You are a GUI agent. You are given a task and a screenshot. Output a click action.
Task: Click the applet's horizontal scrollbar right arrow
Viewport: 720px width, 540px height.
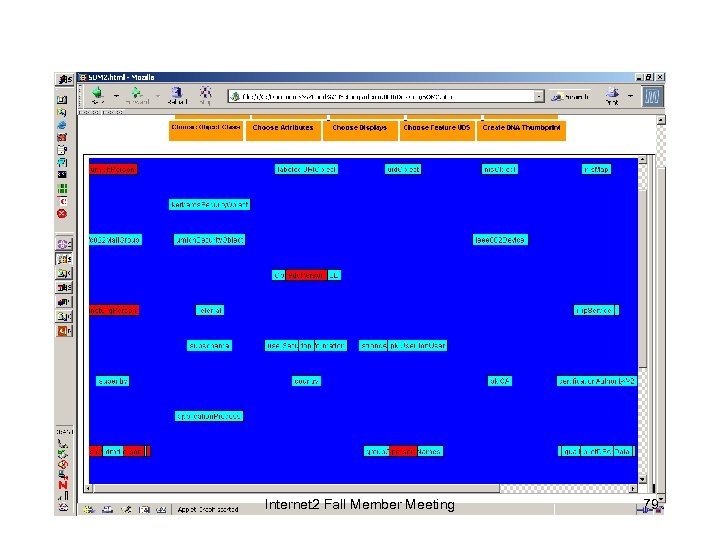(633, 489)
